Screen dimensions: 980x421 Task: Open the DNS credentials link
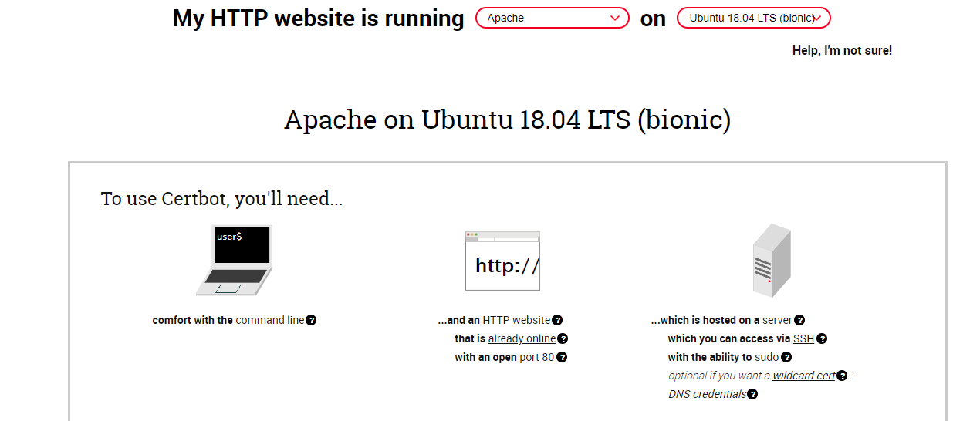[x=708, y=394]
